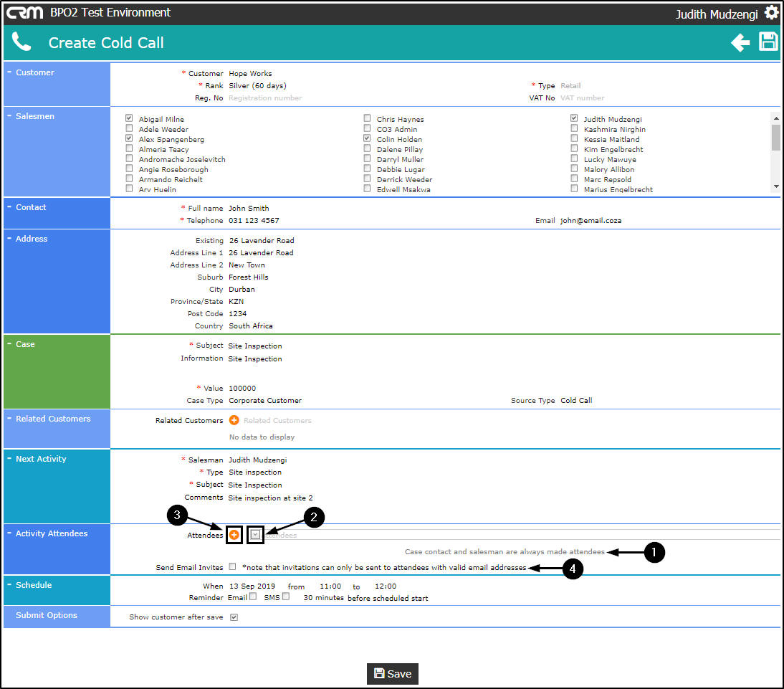Click Full name field John Smith
Screen dimensions: 784x689
pyautogui.click(x=249, y=208)
